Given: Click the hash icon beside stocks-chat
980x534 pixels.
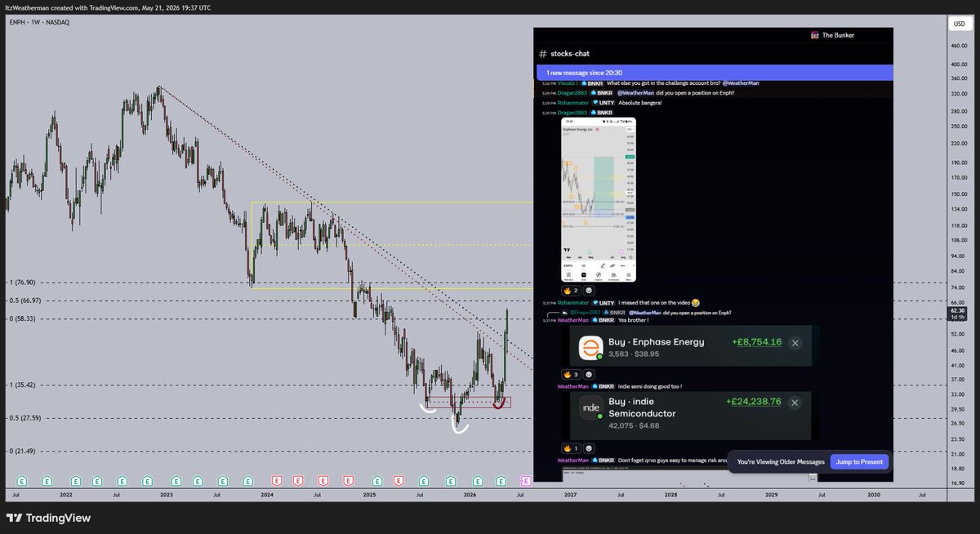Looking at the screenshot, I should click(542, 54).
